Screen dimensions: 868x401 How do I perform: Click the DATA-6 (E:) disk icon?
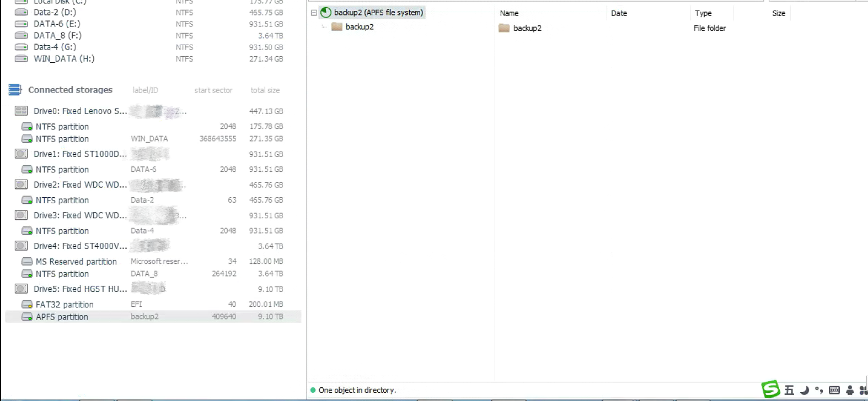21,24
